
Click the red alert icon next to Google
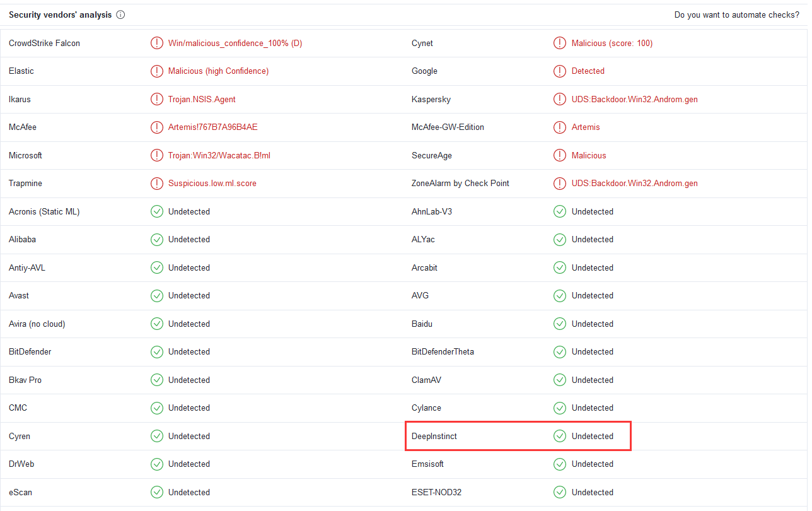[x=559, y=71]
